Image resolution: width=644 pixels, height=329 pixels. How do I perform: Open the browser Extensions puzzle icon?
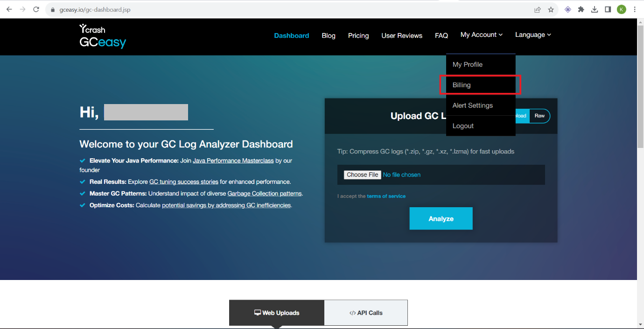tap(581, 9)
